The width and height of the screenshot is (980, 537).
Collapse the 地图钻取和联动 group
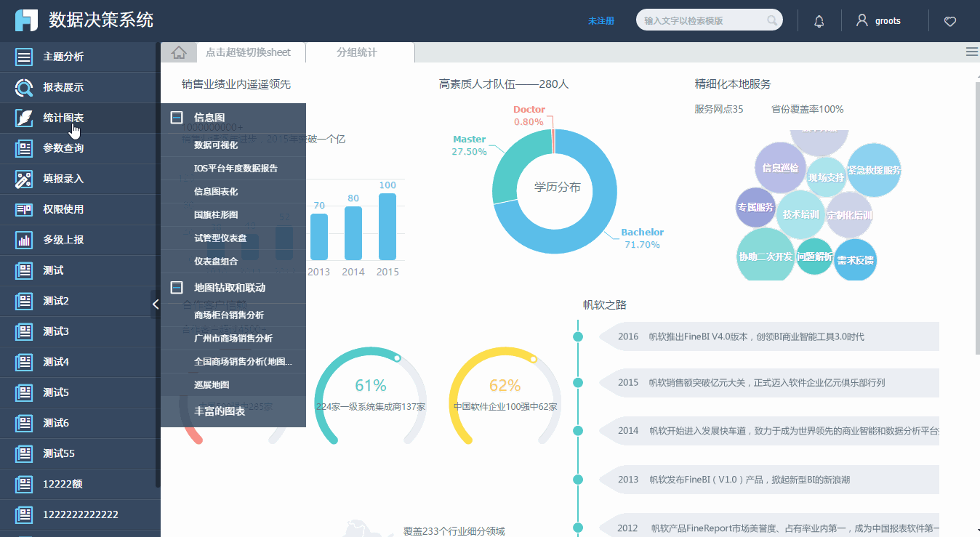coord(177,288)
